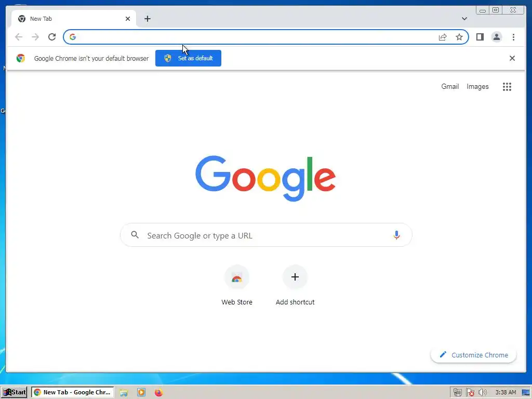Image resolution: width=532 pixels, height=399 pixels.
Task: Click the Set as default button
Action: pos(188,58)
